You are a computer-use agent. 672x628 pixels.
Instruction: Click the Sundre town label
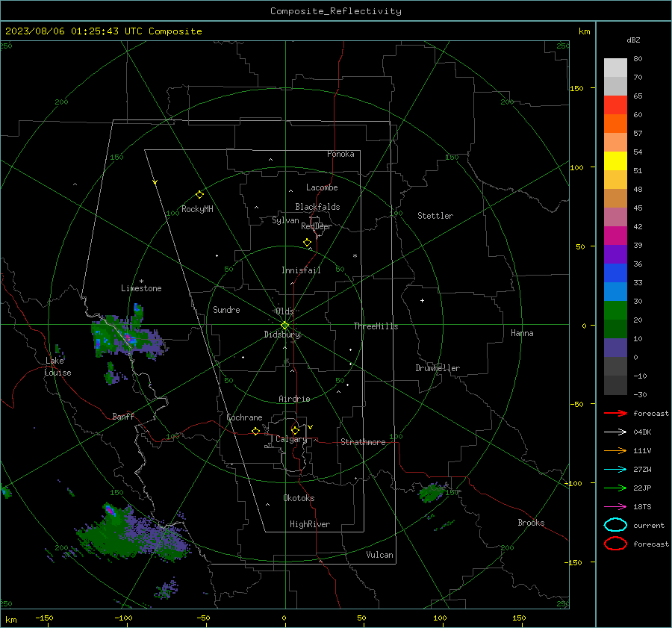point(226,309)
